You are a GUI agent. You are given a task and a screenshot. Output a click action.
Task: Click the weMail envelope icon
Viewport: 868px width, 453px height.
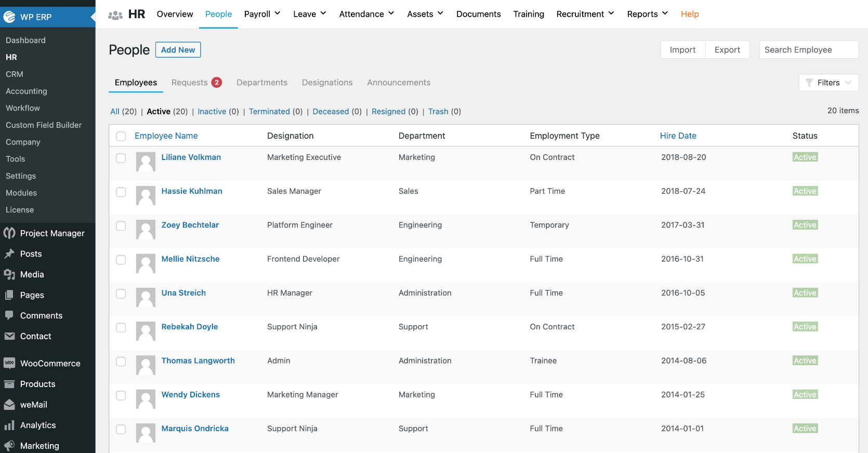click(9, 405)
